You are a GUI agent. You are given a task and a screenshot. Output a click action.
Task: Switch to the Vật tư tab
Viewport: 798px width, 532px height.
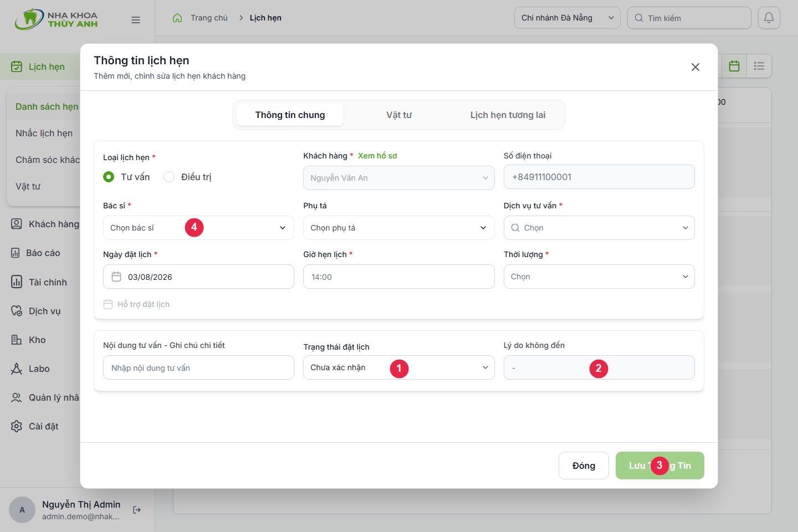point(399,115)
